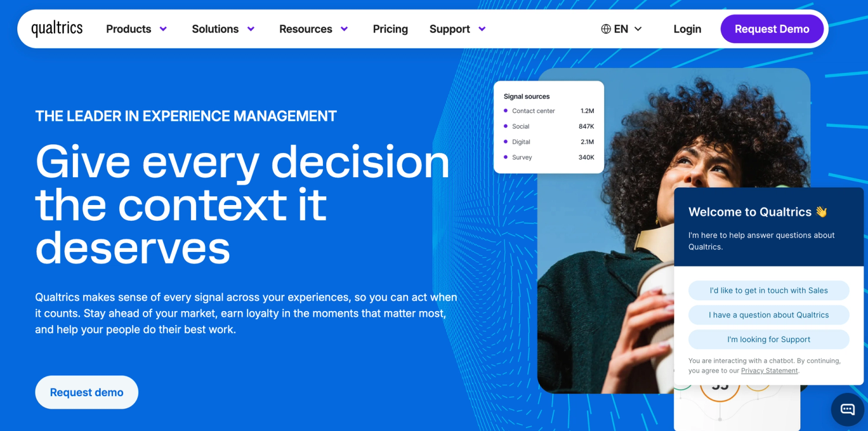Expand the Solutions menu
The height and width of the screenshot is (431, 868).
click(215, 28)
